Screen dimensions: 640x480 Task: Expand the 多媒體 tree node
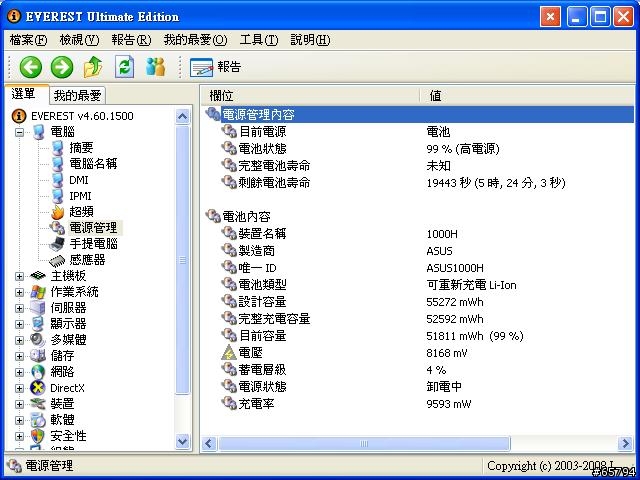pyautogui.click(x=19, y=340)
